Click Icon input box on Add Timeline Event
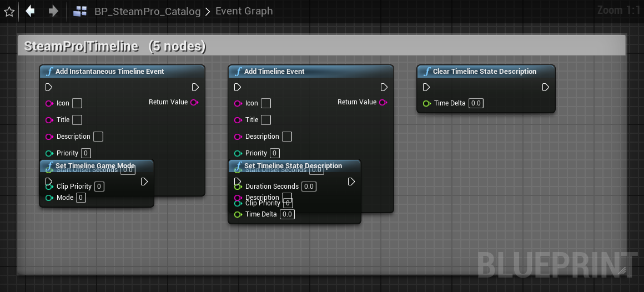The image size is (644, 292). point(266,103)
